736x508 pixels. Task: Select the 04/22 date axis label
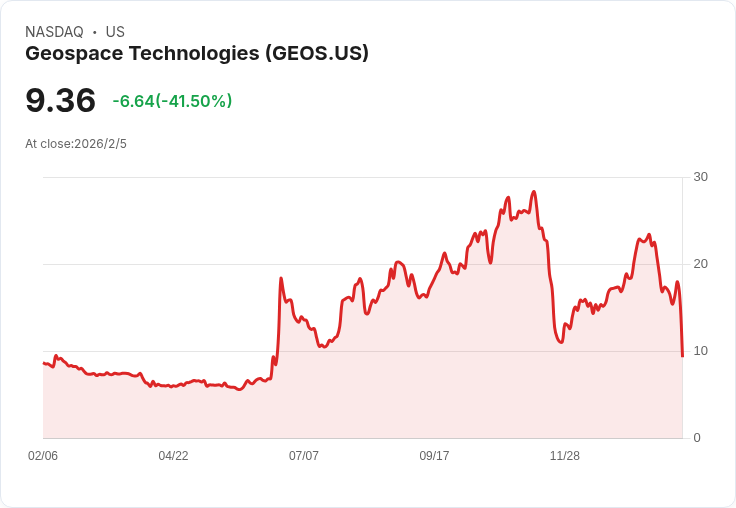point(173,455)
